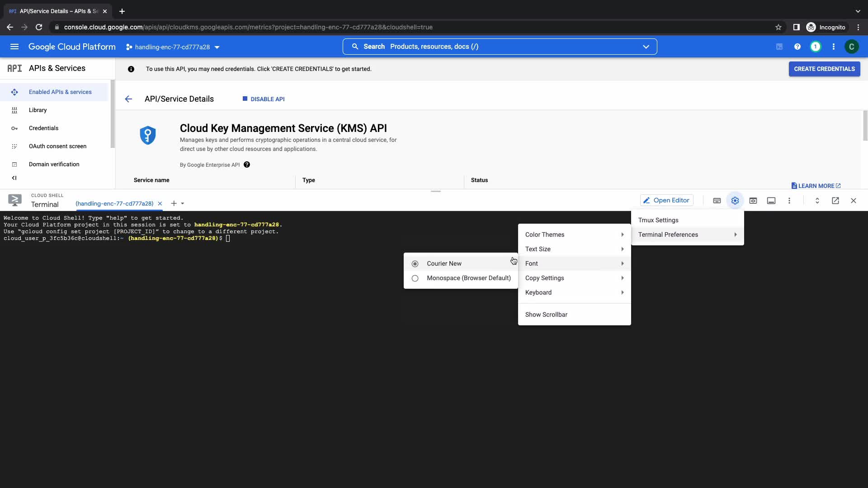Click the Cloud Shell settings gear icon
Screen dimensions: 868x488
[x=735, y=201]
